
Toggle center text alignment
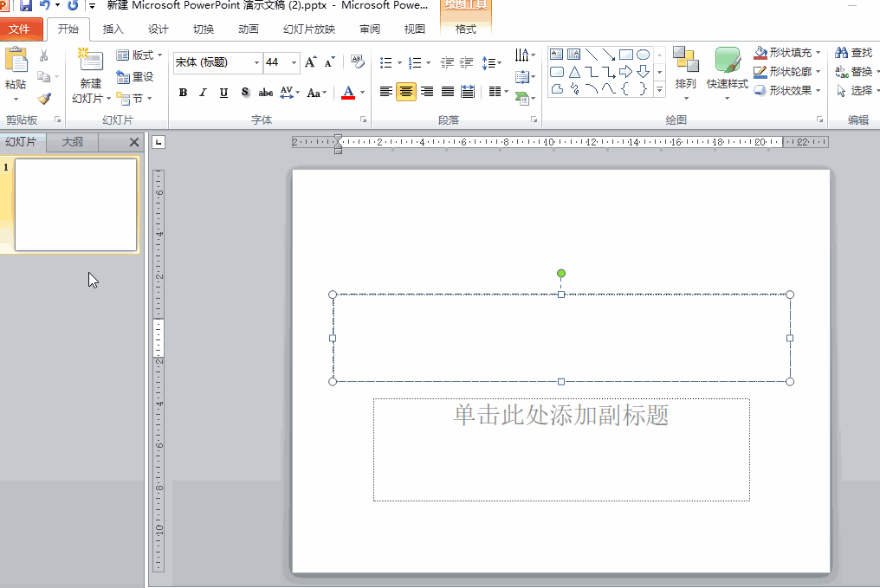pos(406,92)
